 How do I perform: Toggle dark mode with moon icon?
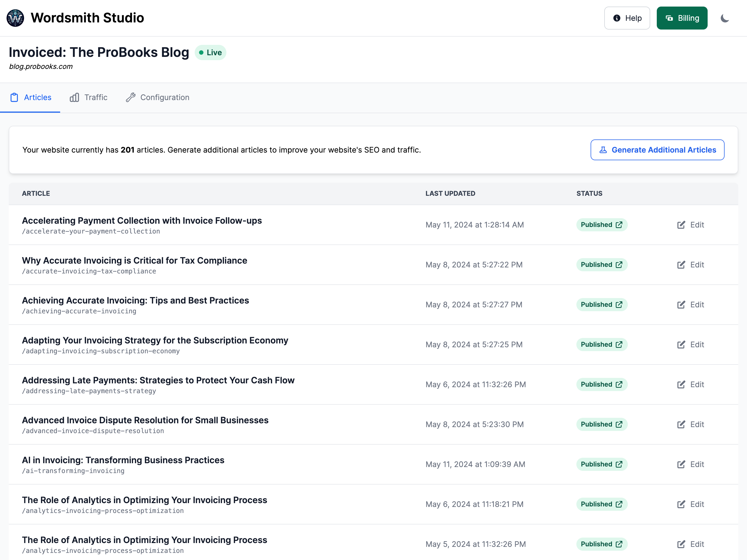pos(725,18)
